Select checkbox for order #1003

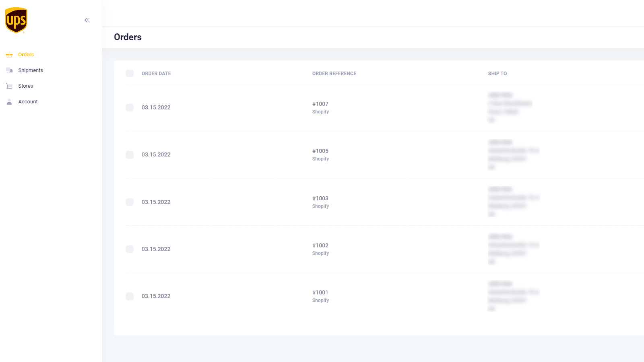click(x=130, y=202)
